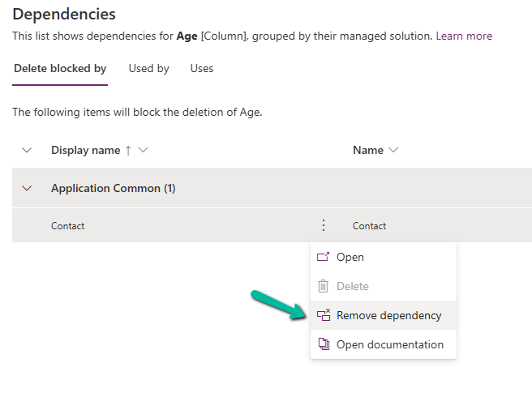Click the Display name column header text
Viewport: 532px width, 414px height.
tap(85, 150)
